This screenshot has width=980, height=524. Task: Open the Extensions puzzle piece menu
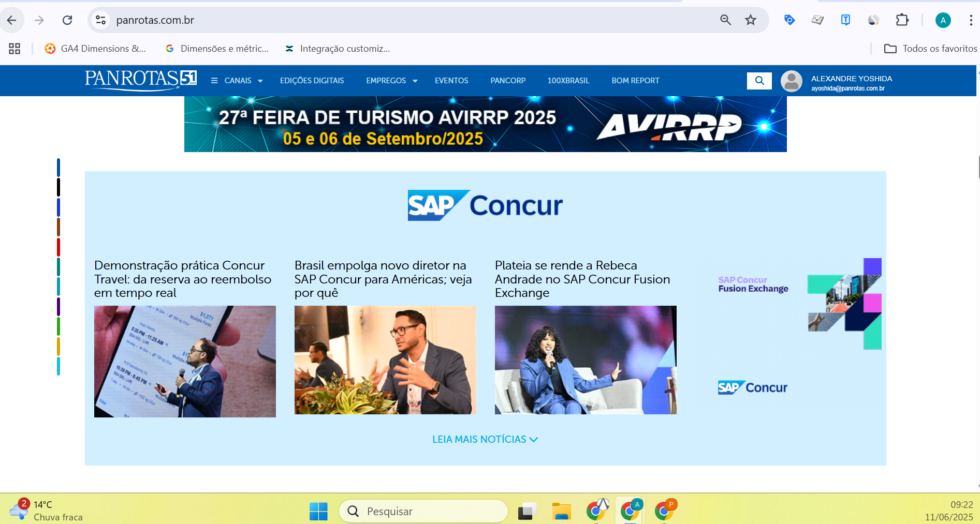click(902, 20)
